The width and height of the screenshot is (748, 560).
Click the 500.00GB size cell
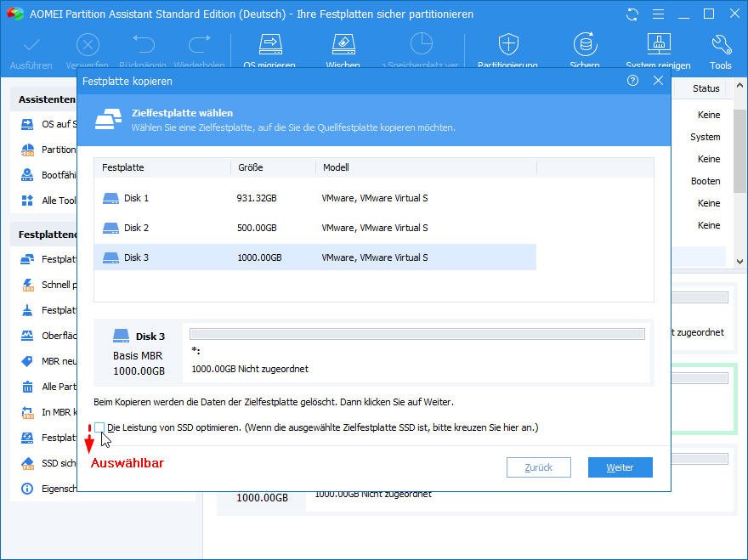257,228
